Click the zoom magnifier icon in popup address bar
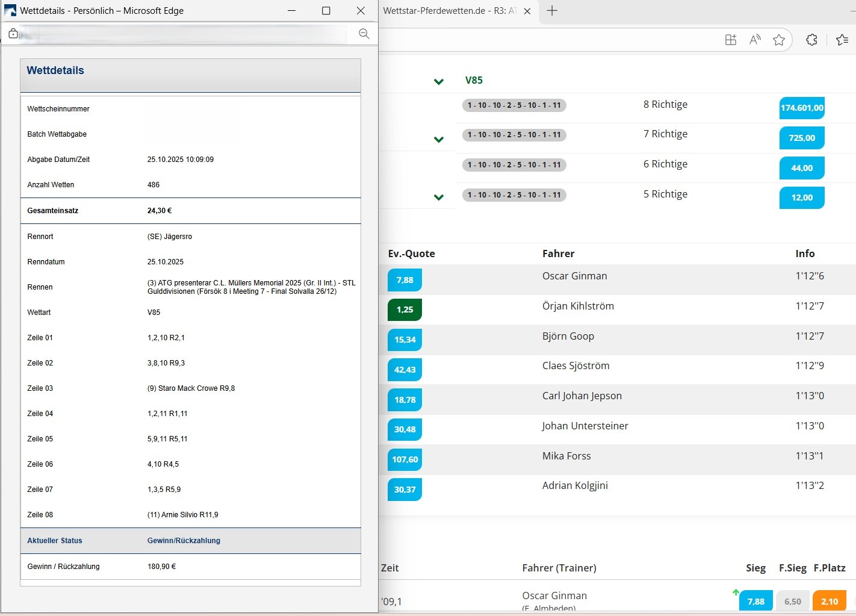 (364, 34)
